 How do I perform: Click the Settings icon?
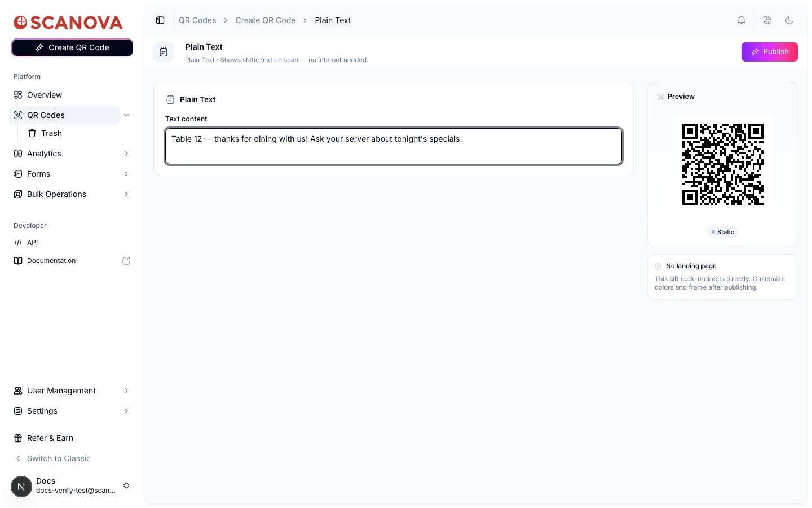tap(18, 411)
